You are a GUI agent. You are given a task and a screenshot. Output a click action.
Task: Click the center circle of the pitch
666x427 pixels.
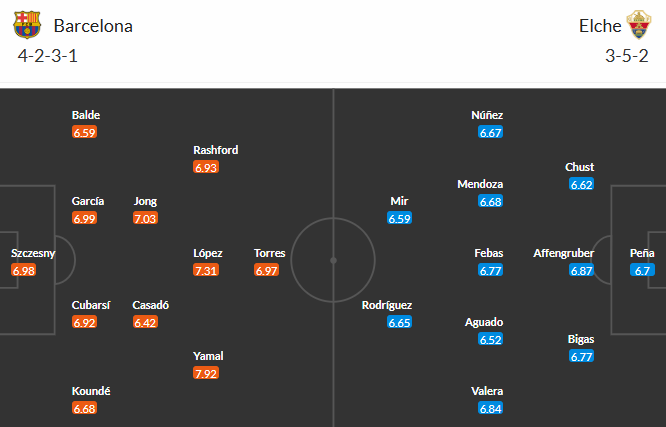click(x=333, y=258)
